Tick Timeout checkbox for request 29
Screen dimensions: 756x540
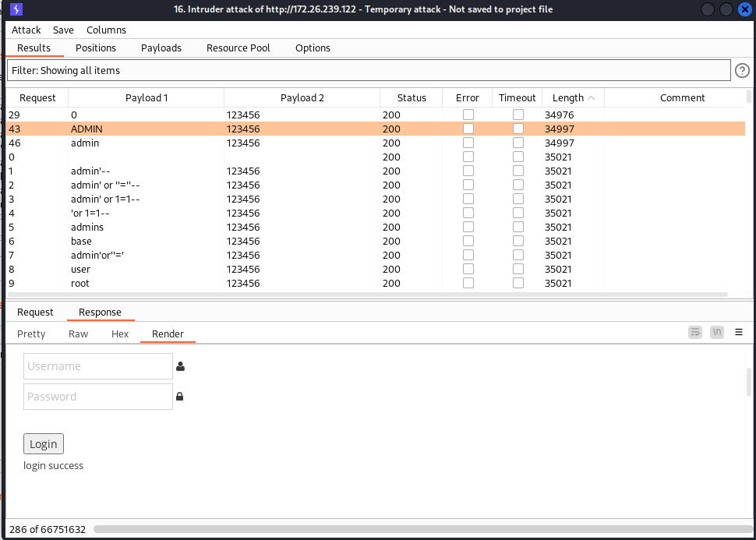(x=518, y=115)
